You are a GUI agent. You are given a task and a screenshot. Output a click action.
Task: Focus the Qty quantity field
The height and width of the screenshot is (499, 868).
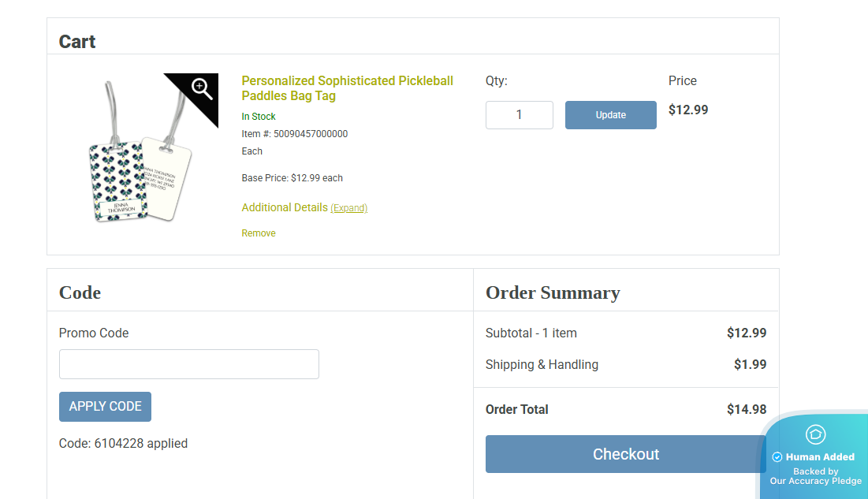click(519, 115)
